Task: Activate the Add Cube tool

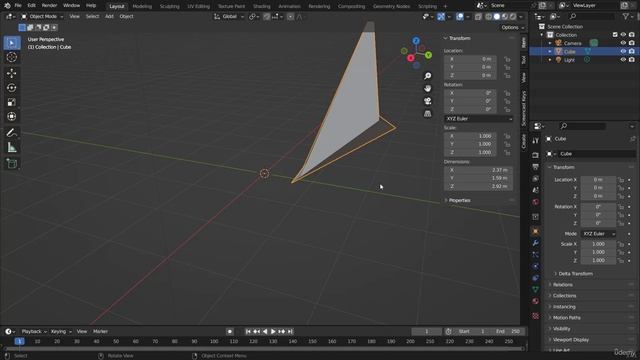Action: [x=12, y=164]
